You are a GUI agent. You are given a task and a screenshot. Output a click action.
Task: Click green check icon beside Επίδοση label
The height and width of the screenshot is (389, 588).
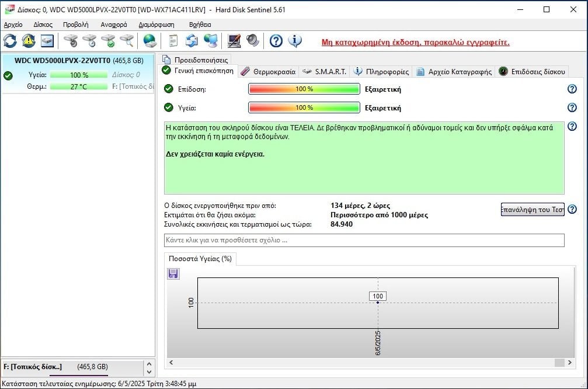pyautogui.click(x=169, y=89)
